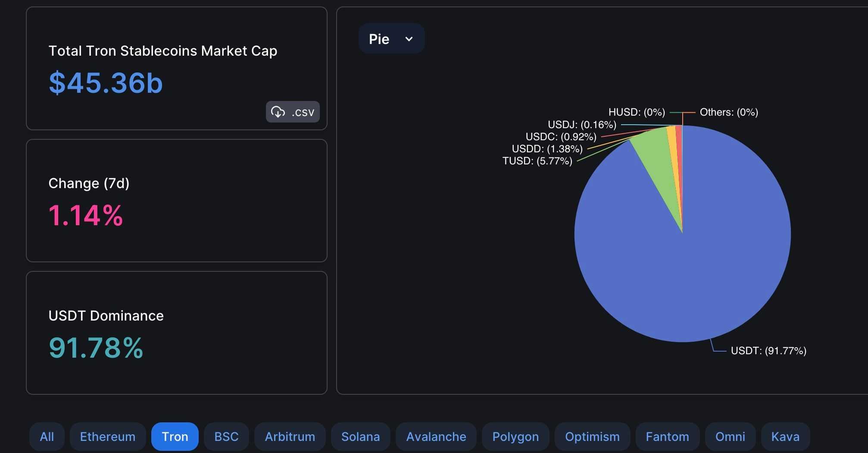
Task: Click the Omni filter button
Action: tap(730, 436)
